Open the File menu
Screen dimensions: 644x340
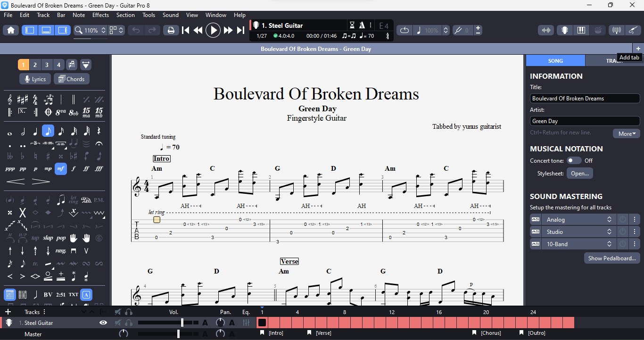coord(8,15)
